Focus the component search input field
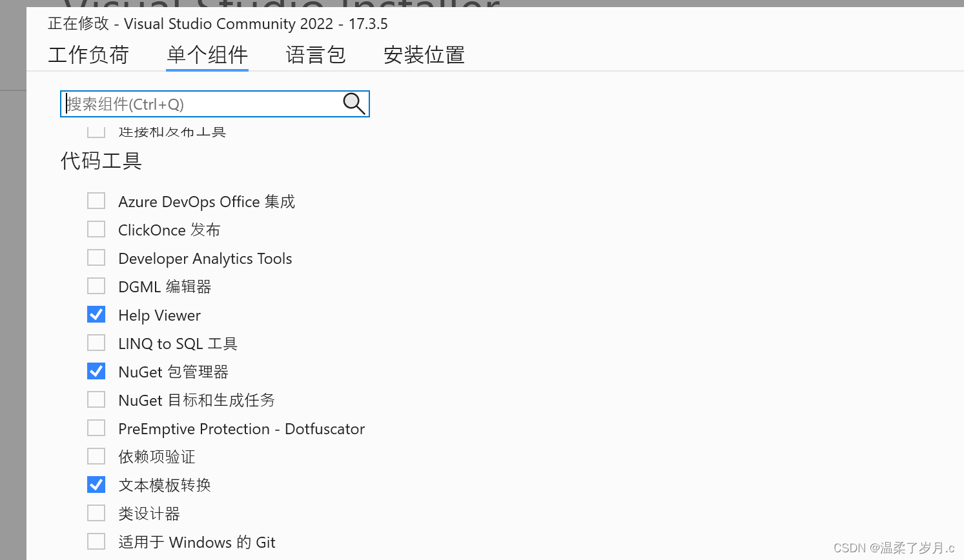This screenshot has height=560, width=964. pyautogui.click(x=214, y=104)
